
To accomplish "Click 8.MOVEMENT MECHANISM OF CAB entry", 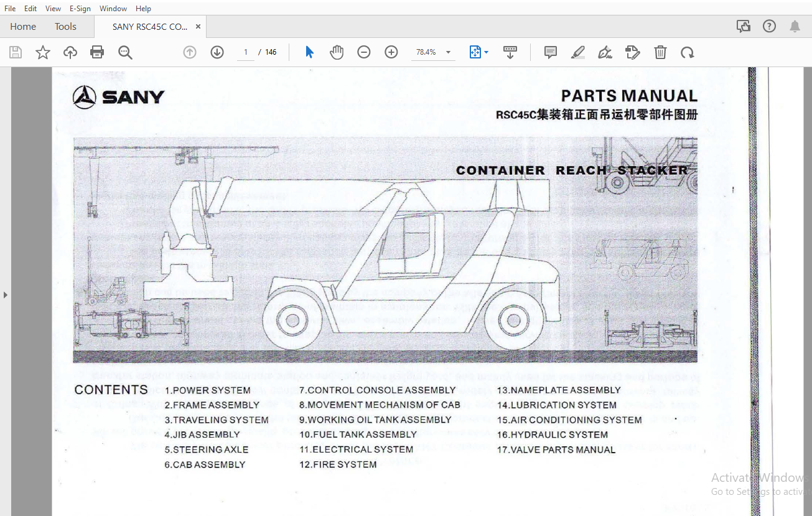I will [x=380, y=405].
